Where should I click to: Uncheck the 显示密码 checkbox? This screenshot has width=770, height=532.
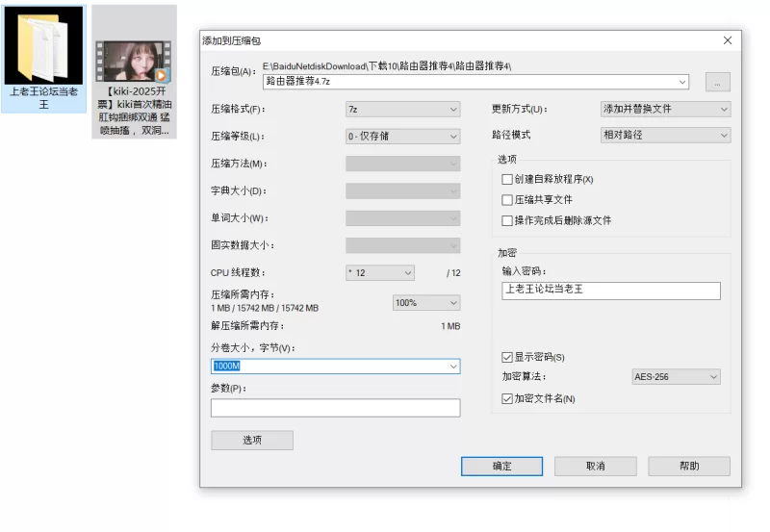coord(507,357)
